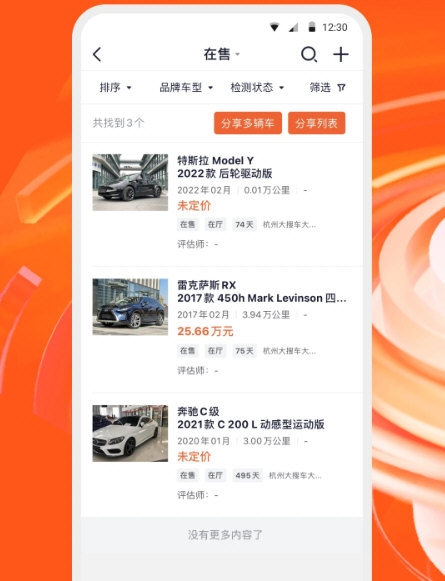The width and height of the screenshot is (445, 581).
Task: Click 2022年02月 on Tesla listing
Action: pyautogui.click(x=204, y=190)
